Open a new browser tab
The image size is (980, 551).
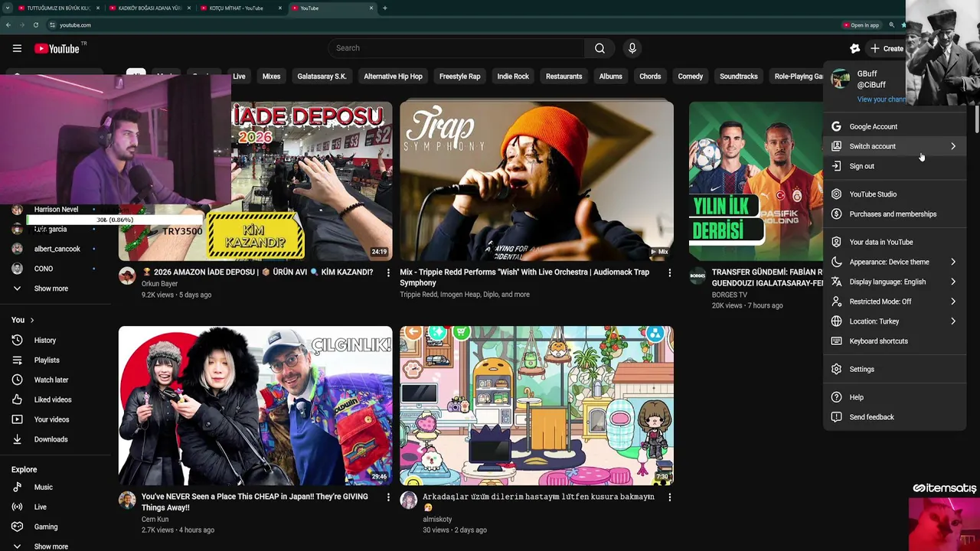tap(384, 8)
